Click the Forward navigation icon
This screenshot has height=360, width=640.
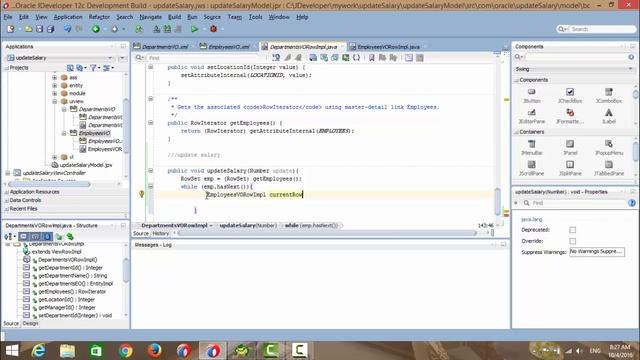(115, 29)
